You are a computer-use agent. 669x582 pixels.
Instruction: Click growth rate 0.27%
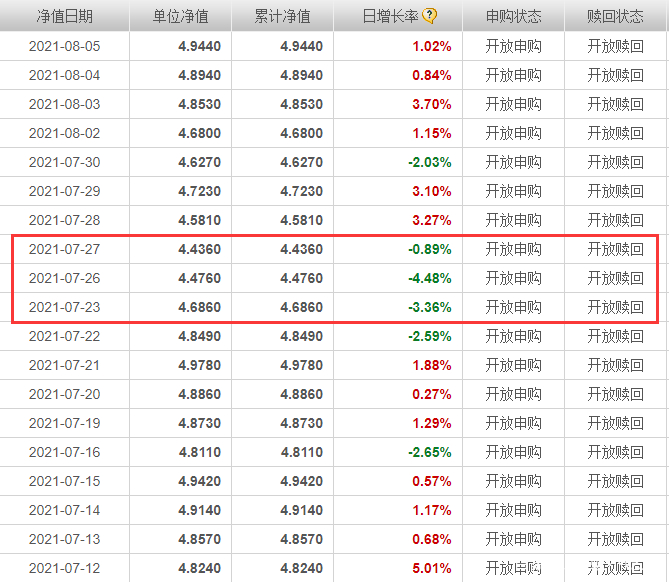pos(432,394)
